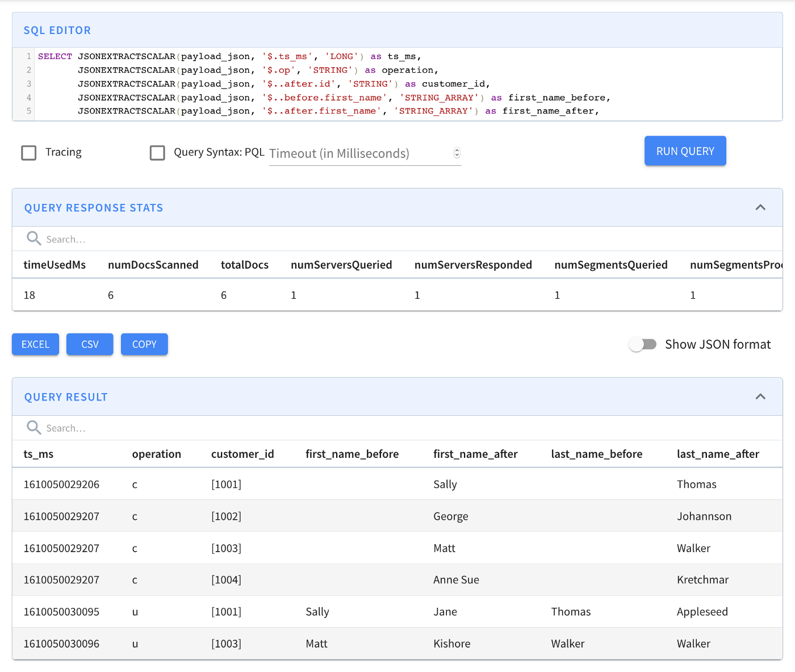Click the increment stepper on the Timeout field
795x672 pixels.
(x=457, y=151)
